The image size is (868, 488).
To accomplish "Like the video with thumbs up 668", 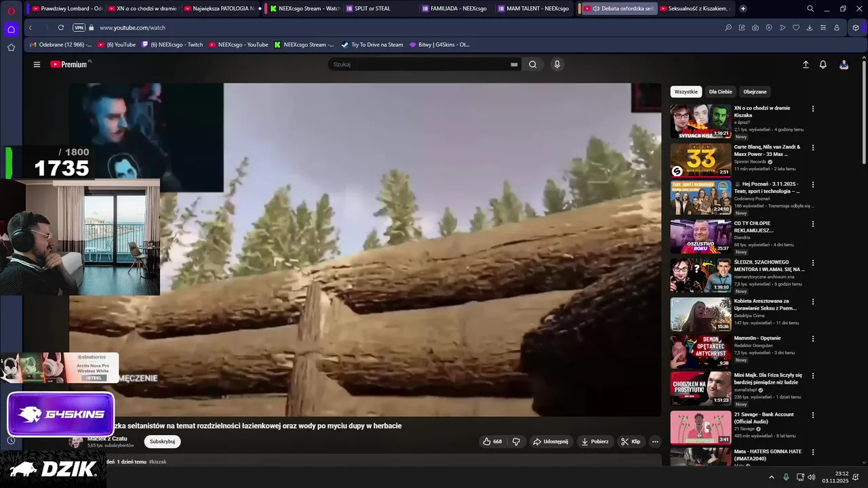I will (x=492, y=442).
